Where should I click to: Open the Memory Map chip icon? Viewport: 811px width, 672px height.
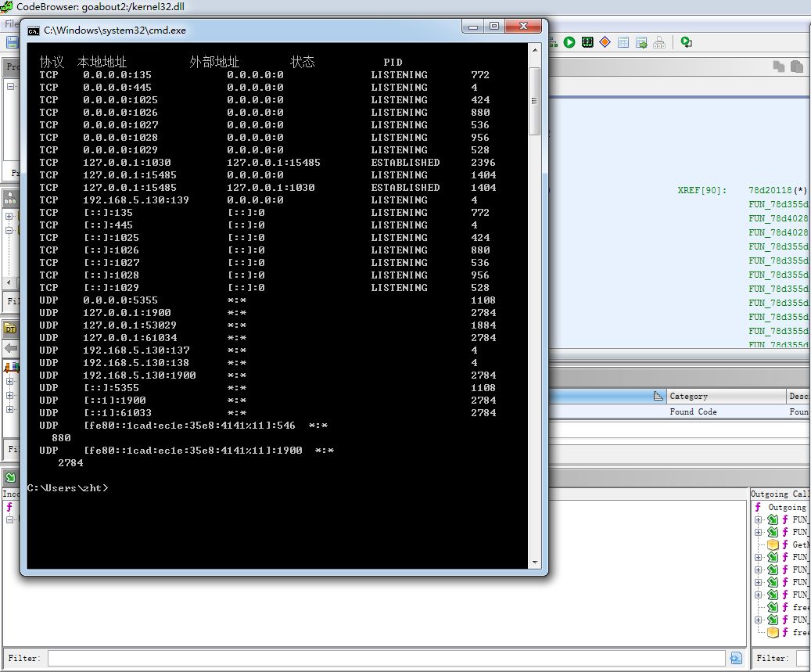(x=587, y=42)
